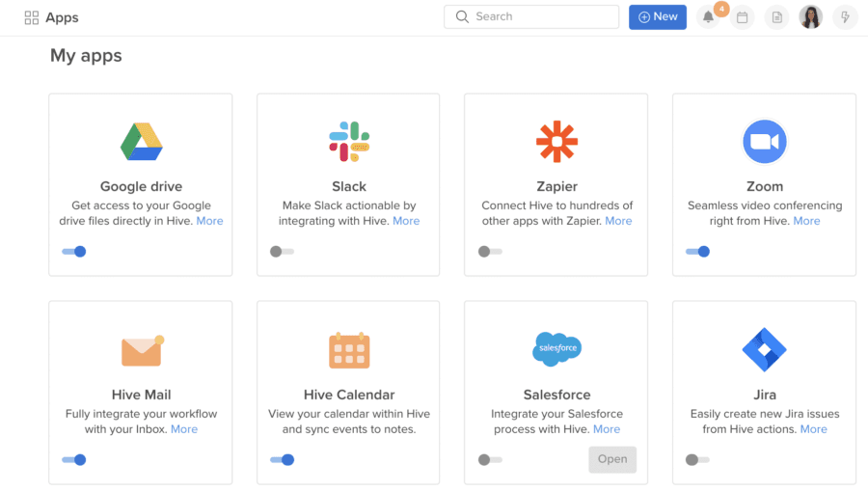Open More link for Google drive
Viewport: 868px width, 491px height.
pos(210,221)
